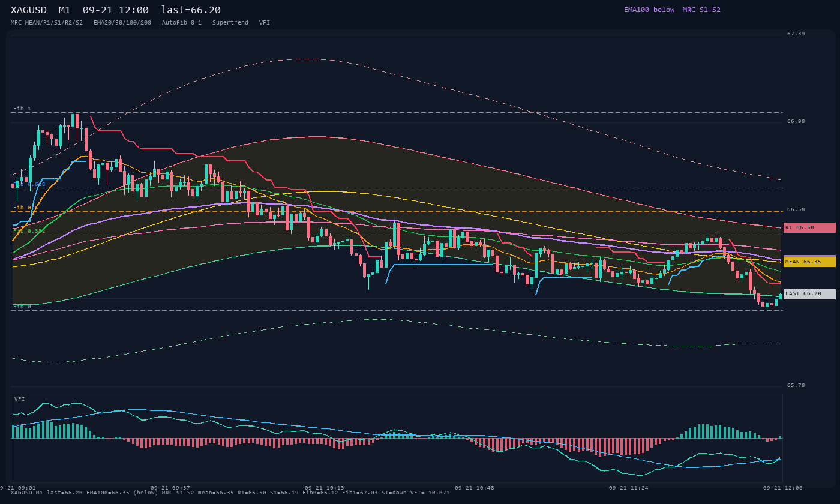This screenshot has height=504, width=840.
Task: Click the 66.98 price axis label
Action: click(x=796, y=121)
